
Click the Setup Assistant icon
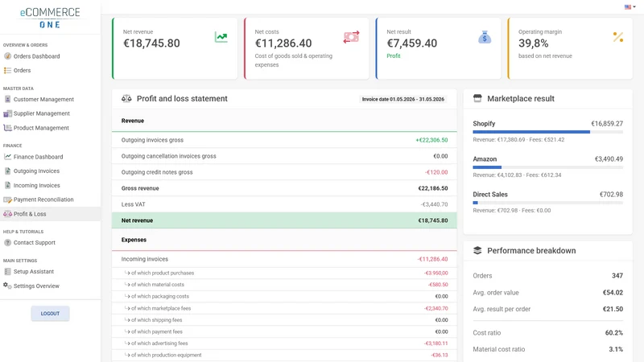point(7,272)
